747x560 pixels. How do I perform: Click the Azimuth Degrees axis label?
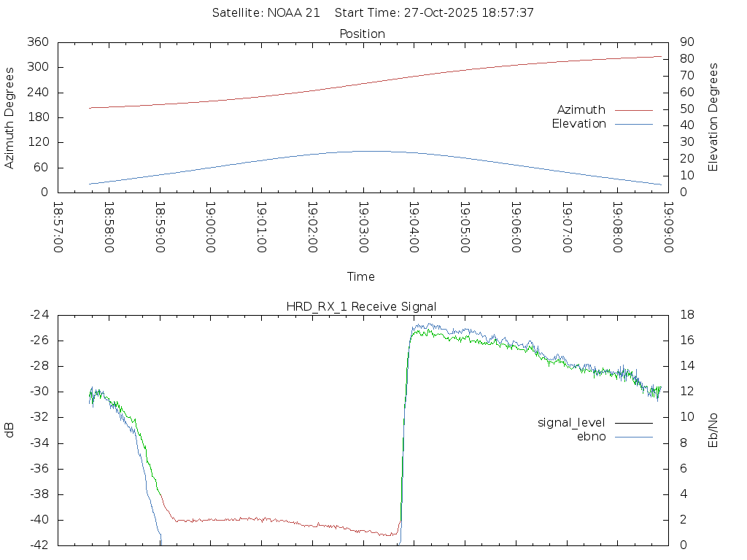tap(9, 117)
